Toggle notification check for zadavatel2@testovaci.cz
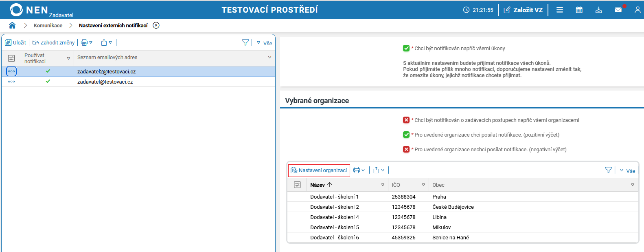The image size is (644, 252). [x=48, y=71]
